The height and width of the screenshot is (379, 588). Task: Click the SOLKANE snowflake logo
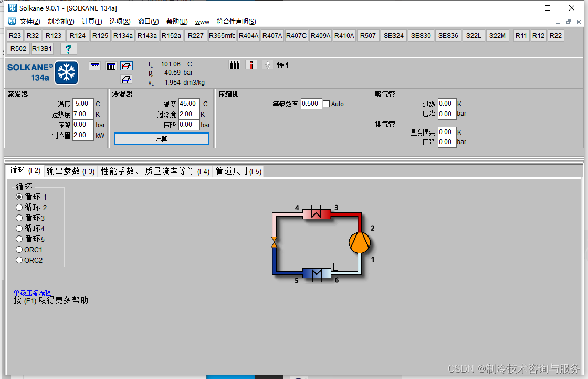point(66,72)
